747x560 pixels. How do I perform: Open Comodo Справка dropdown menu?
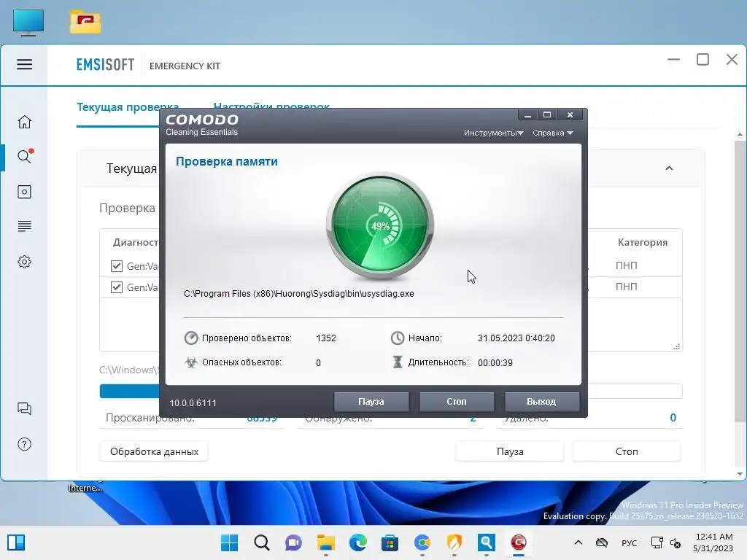(553, 133)
